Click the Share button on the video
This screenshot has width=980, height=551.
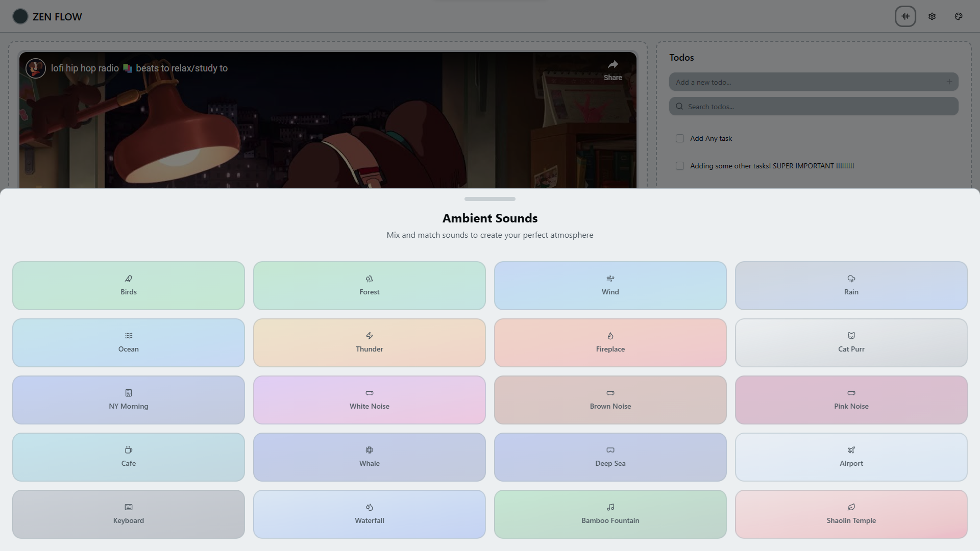(x=613, y=70)
